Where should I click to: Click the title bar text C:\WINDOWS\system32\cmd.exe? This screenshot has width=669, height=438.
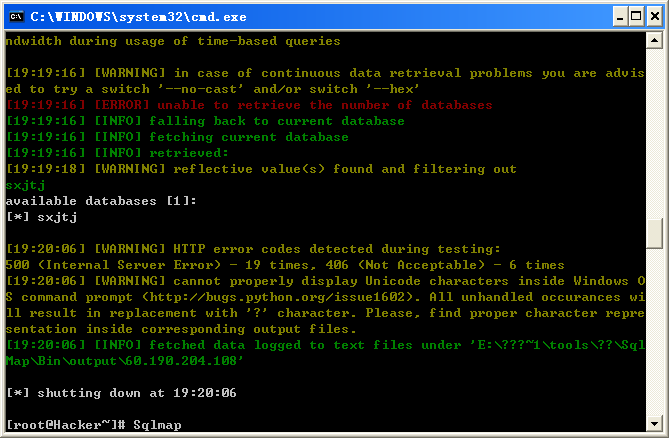click(138, 17)
